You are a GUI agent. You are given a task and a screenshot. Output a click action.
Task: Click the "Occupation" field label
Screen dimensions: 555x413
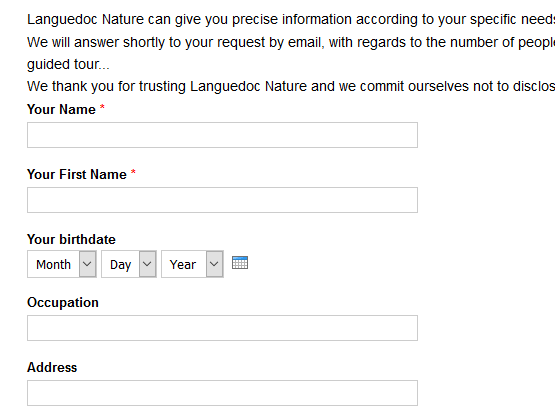point(63,303)
